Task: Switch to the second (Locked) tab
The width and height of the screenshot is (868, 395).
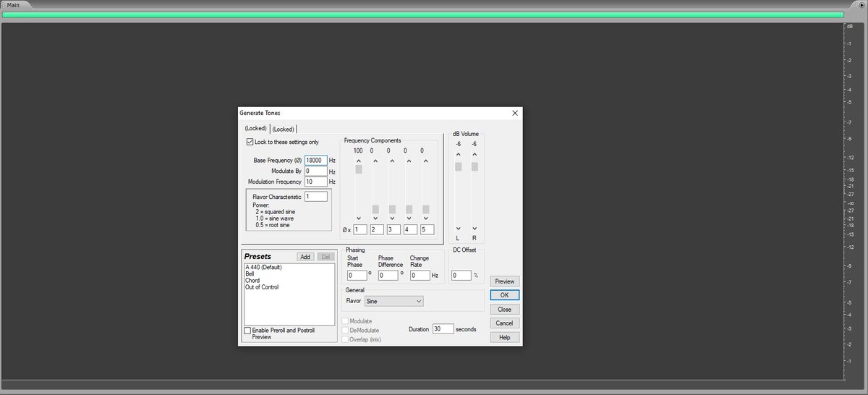Action: pyautogui.click(x=283, y=129)
